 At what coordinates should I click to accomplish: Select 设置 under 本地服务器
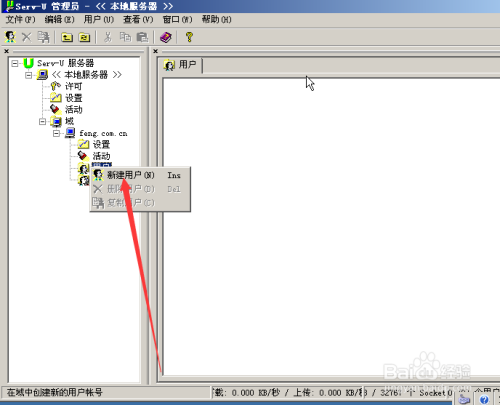point(74,98)
